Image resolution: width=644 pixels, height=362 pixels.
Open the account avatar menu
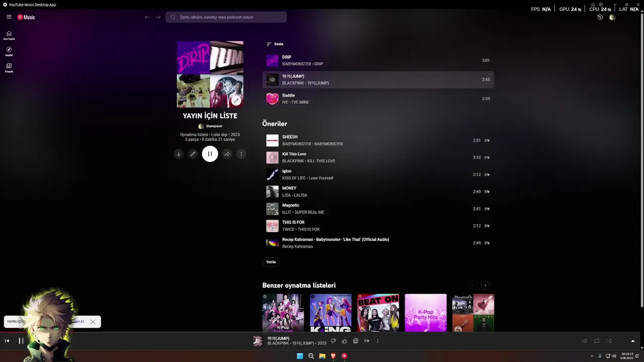click(x=612, y=17)
